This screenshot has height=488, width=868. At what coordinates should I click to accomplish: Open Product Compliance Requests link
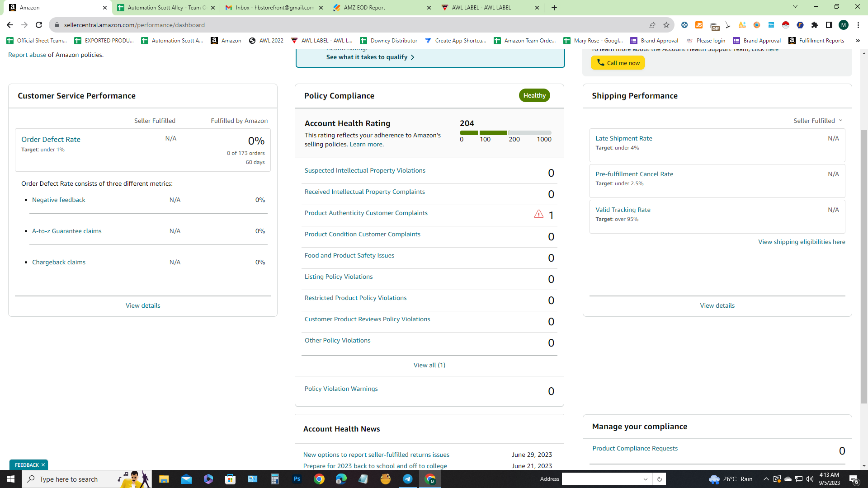point(635,448)
